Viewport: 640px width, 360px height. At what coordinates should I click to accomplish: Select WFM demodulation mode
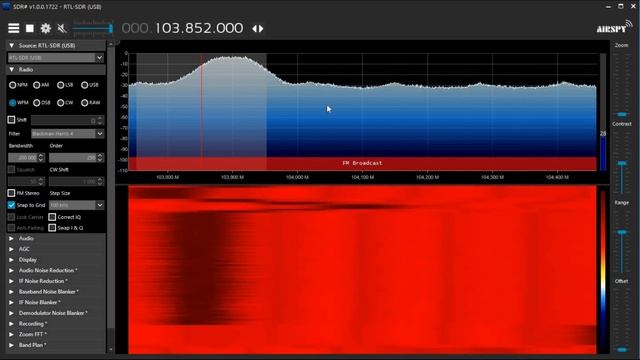(x=13, y=102)
